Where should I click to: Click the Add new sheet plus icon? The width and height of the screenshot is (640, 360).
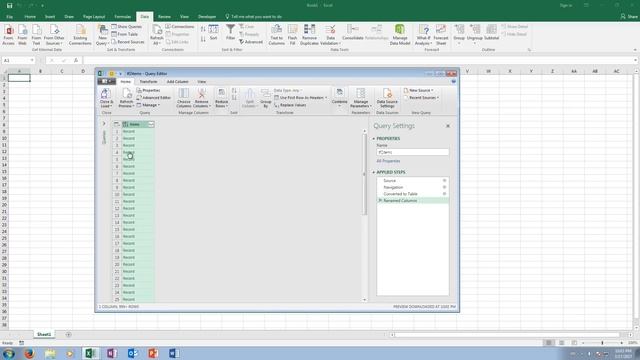(x=68, y=335)
